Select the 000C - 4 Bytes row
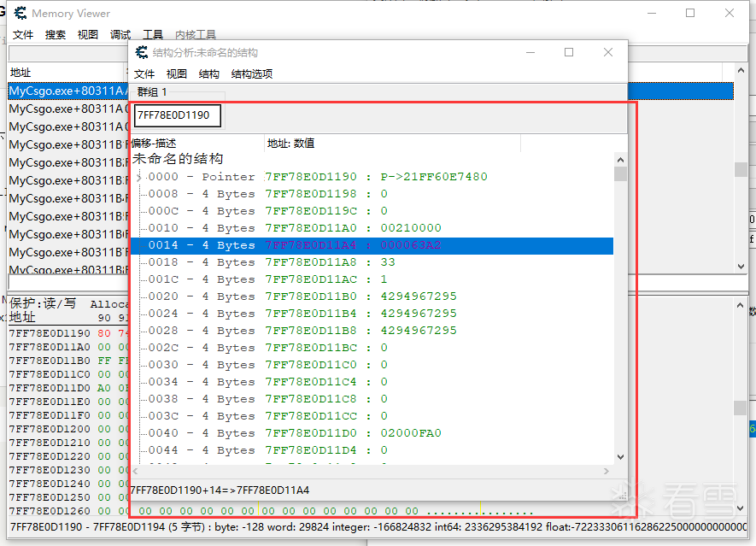This screenshot has width=756, height=546. [x=372, y=211]
